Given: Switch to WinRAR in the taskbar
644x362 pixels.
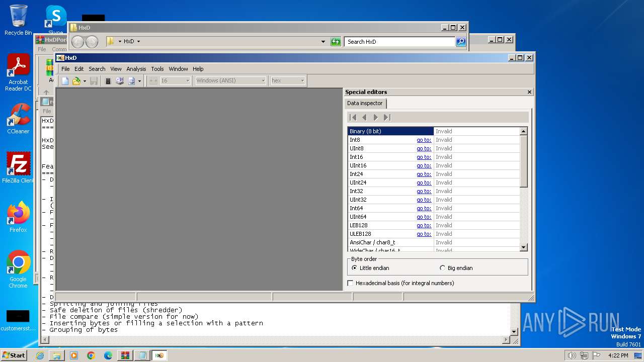Looking at the screenshot, I should click(125, 355).
